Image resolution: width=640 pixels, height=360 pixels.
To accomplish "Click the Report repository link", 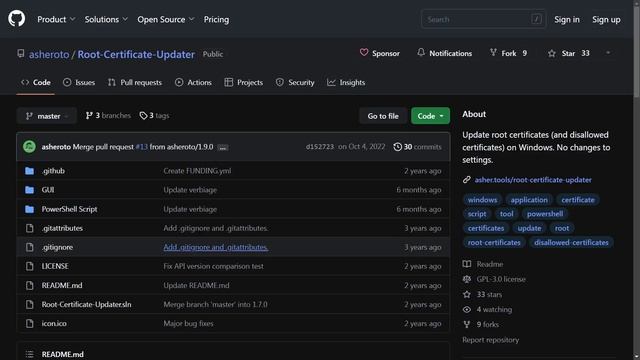I will point(491,340).
